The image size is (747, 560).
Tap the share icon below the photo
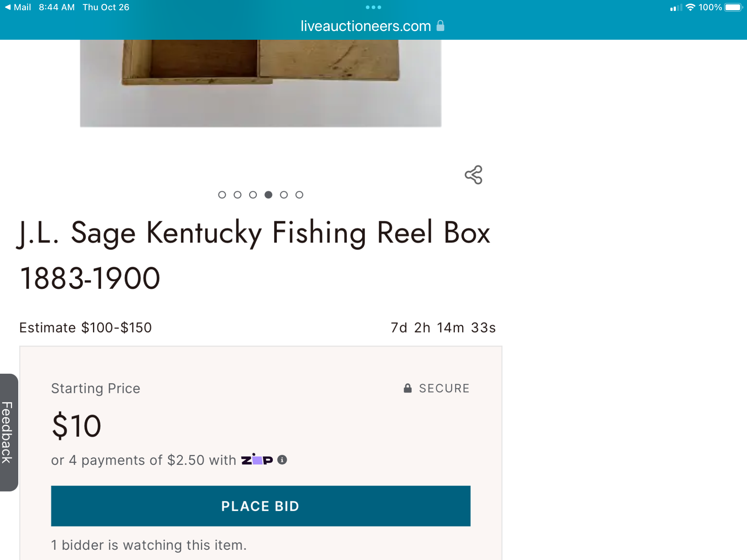point(473,175)
